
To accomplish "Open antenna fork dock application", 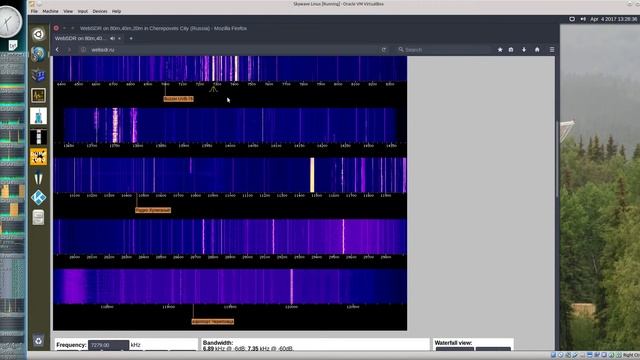I will click(x=38, y=178).
